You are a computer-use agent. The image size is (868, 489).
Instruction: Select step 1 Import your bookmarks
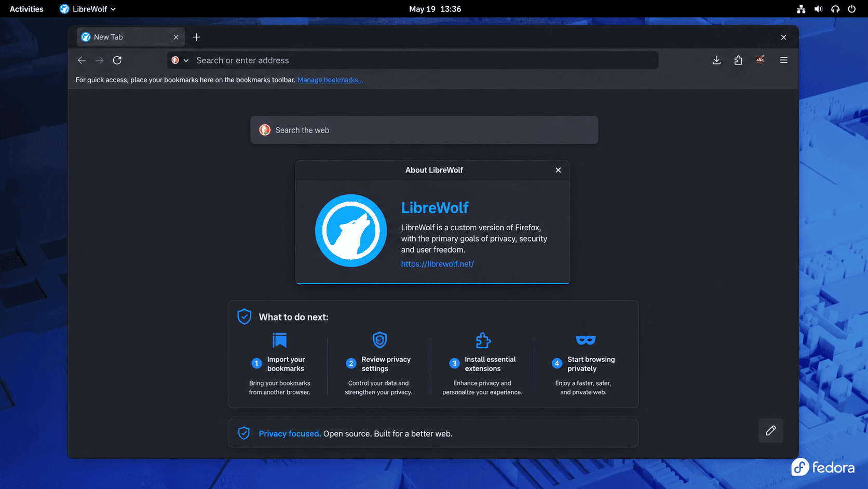tap(279, 364)
